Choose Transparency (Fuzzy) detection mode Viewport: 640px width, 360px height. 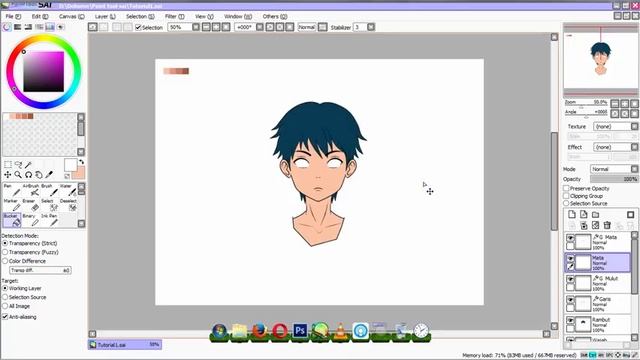5,252
